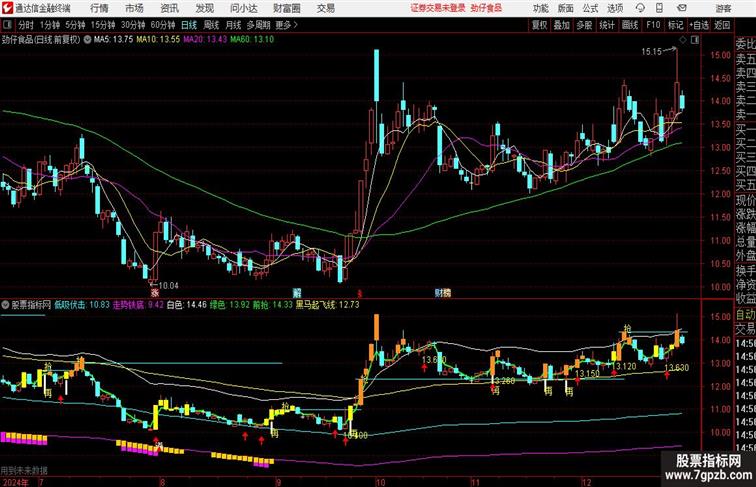Switch to 15分钟 period tab
756x487 pixels.
103,25
